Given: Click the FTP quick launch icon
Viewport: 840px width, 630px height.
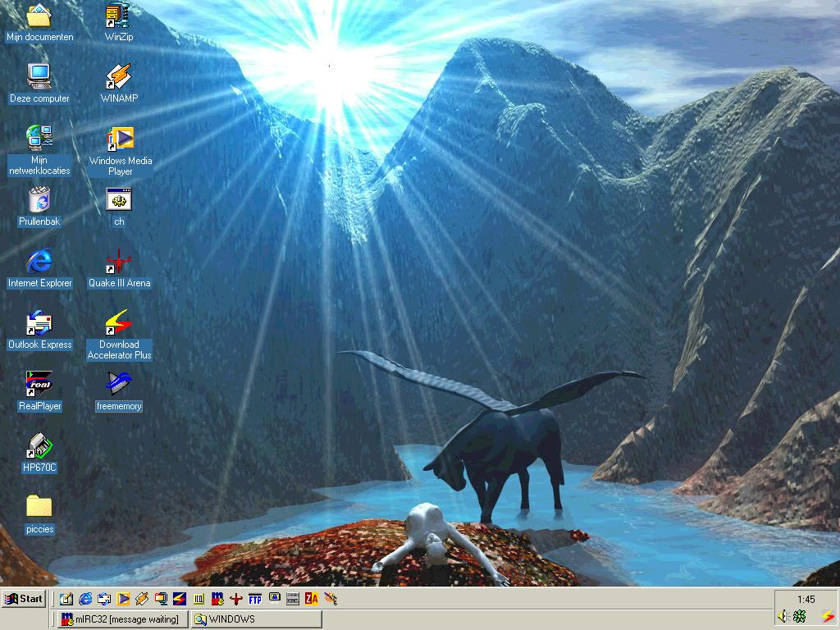Looking at the screenshot, I should 255,599.
